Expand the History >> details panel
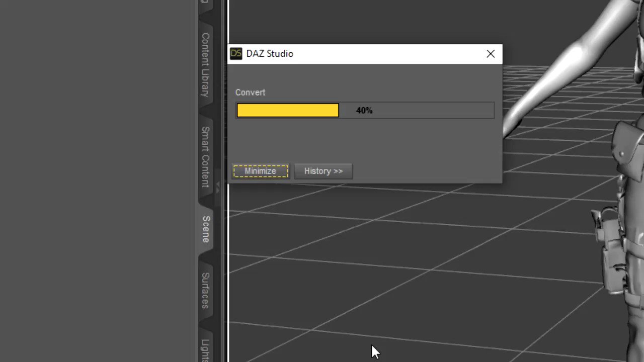 click(x=324, y=171)
